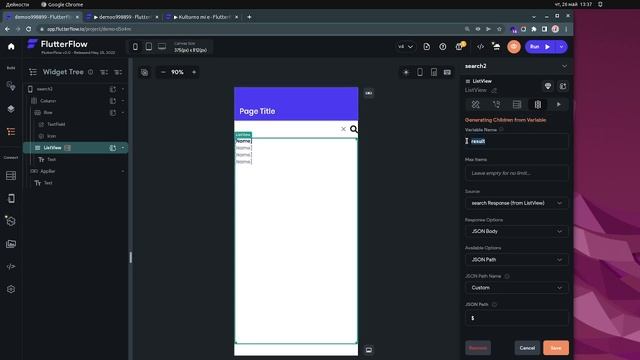Open the orange user avatar menu
640x360 pixels.
coord(514,47)
